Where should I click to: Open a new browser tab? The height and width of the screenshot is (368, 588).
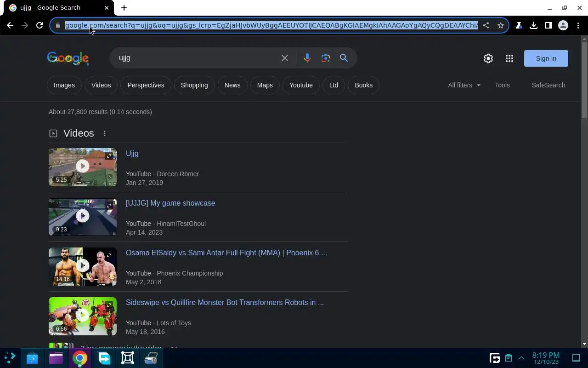point(124,8)
